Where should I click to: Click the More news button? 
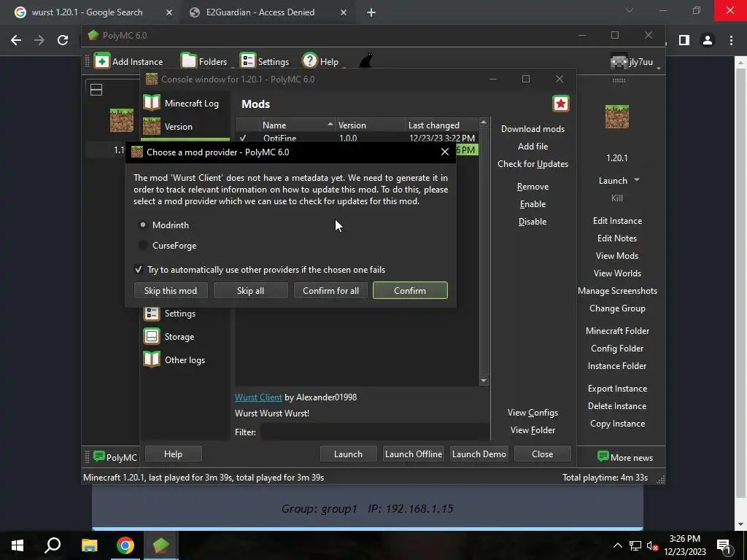624,457
